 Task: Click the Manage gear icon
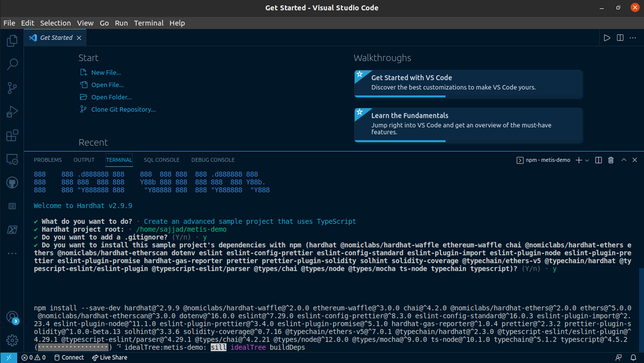point(12,340)
